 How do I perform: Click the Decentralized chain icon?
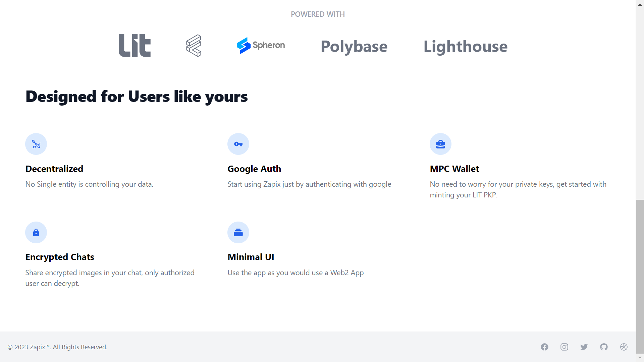tap(36, 144)
